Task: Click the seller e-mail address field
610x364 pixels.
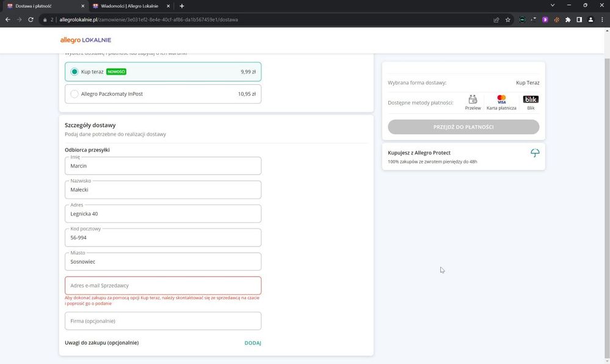Action: tap(163, 285)
